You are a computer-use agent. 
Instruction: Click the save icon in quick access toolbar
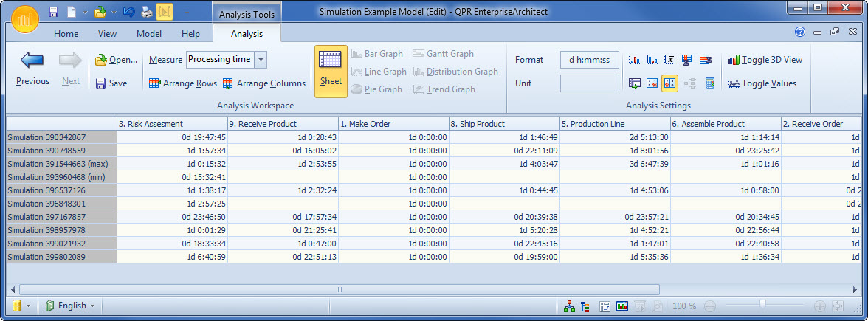click(53, 12)
